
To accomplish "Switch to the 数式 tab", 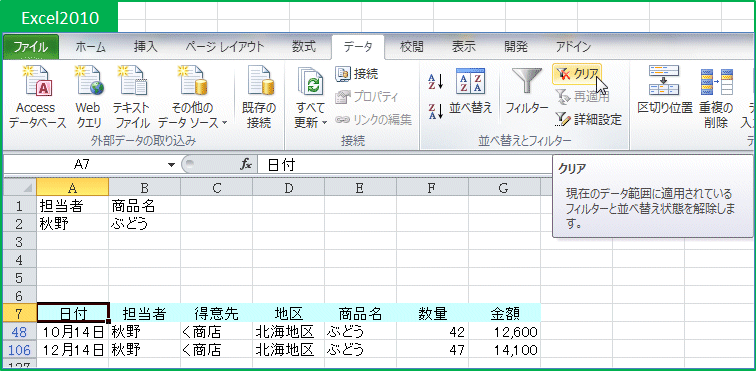I will 304,47.
